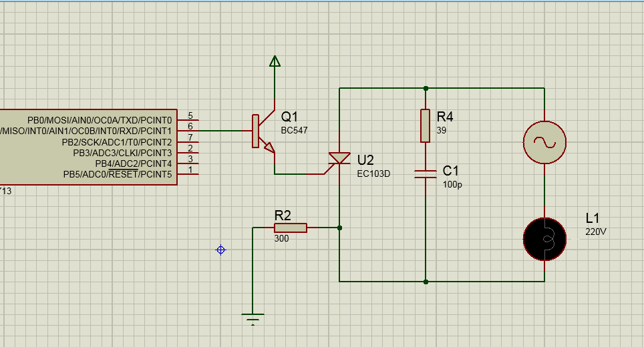Image resolution: width=644 pixels, height=347 pixels.
Task: Select the PB2/SCK/ADC1 pin label
Action: (x=117, y=142)
